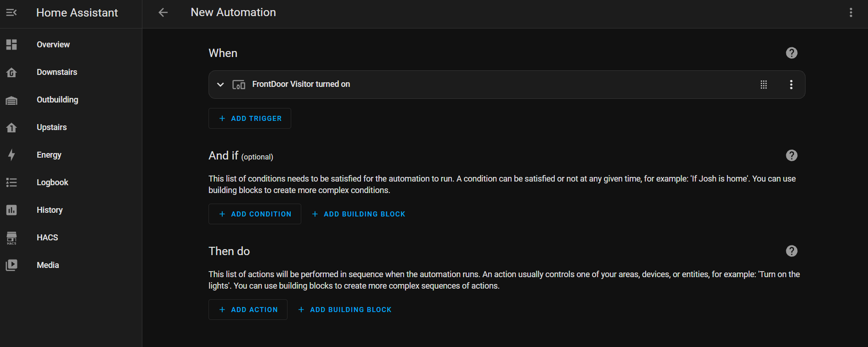Click the Logbook list icon

click(11, 182)
